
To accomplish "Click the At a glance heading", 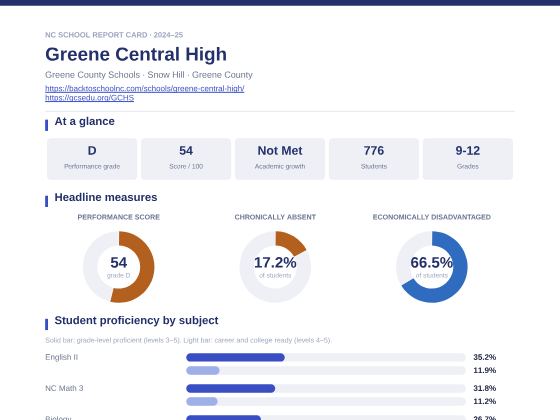I will (x=85, y=121).
